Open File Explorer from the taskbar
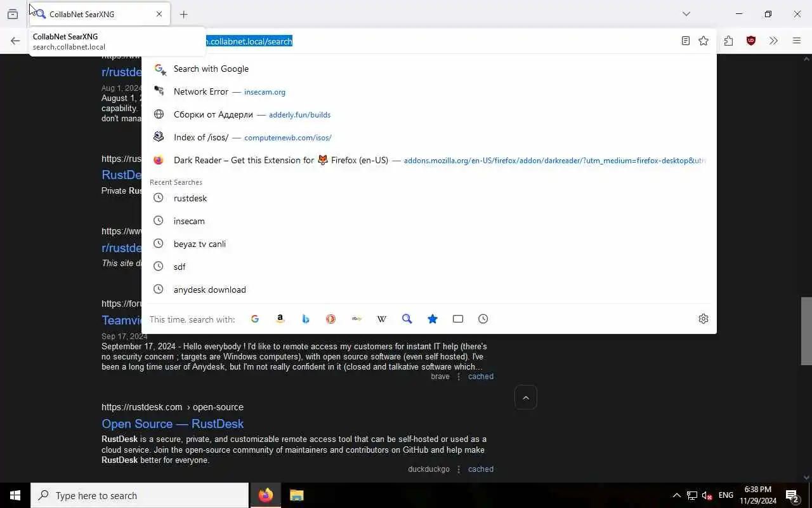 coord(296,495)
